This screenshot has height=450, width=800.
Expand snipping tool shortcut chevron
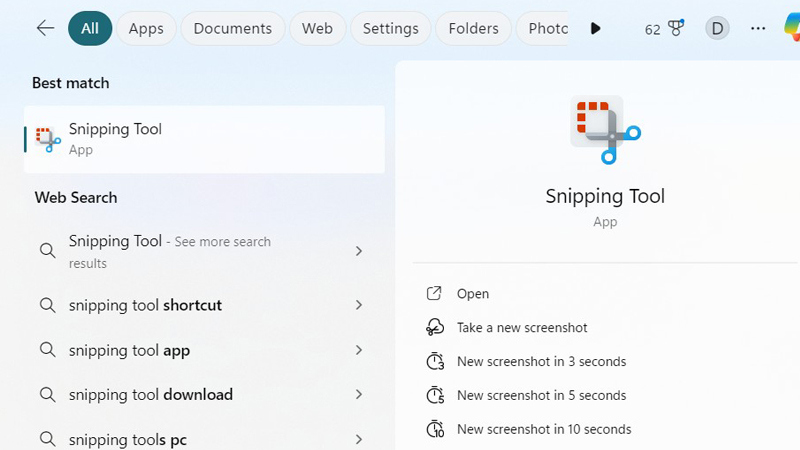(x=359, y=305)
